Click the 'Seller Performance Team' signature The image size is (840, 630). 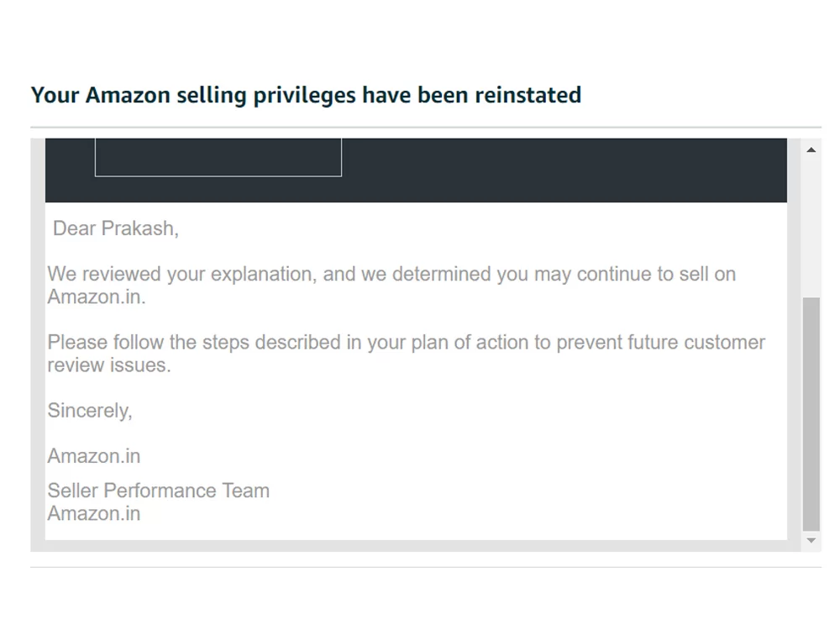pyautogui.click(x=159, y=491)
